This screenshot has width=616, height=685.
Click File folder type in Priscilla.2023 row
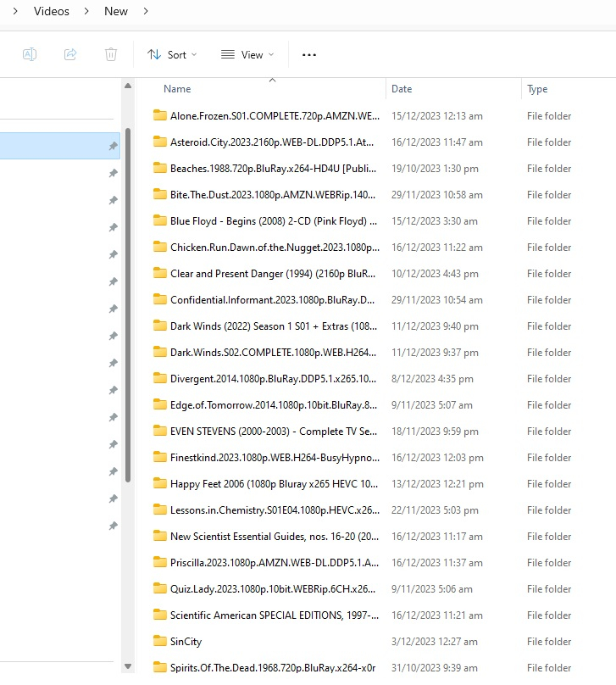(x=549, y=563)
